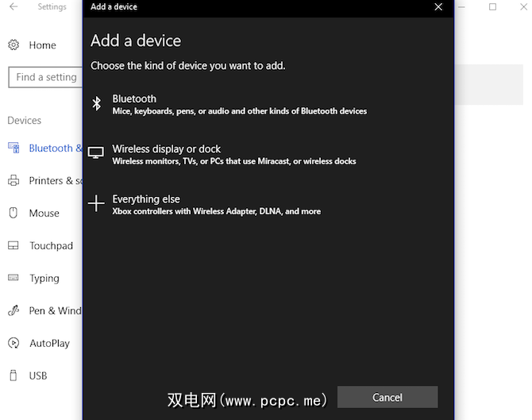Go back with the Settings back arrow

click(x=13, y=7)
